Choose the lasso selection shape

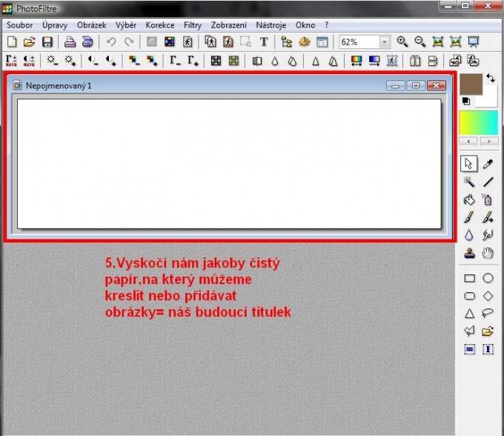(488, 313)
